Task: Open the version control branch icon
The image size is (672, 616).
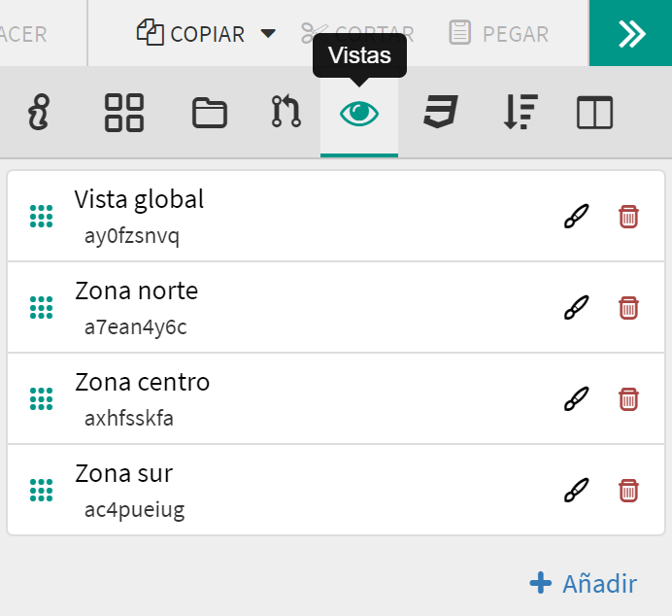Action: pyautogui.click(x=286, y=112)
